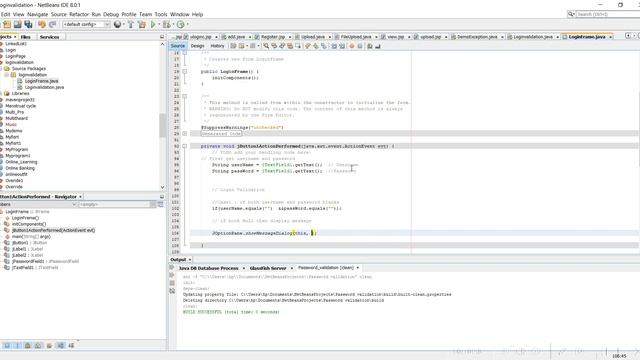Click the Undo toolbar icon
This screenshot has width=640, height=360.
42,24
